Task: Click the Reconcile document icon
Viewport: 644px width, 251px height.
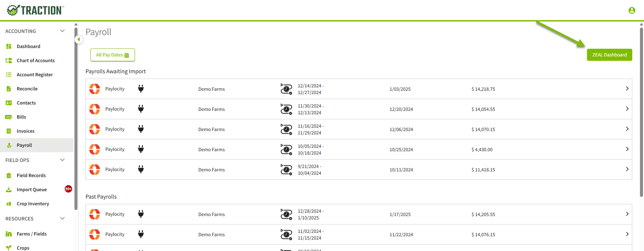Action: 9,89
